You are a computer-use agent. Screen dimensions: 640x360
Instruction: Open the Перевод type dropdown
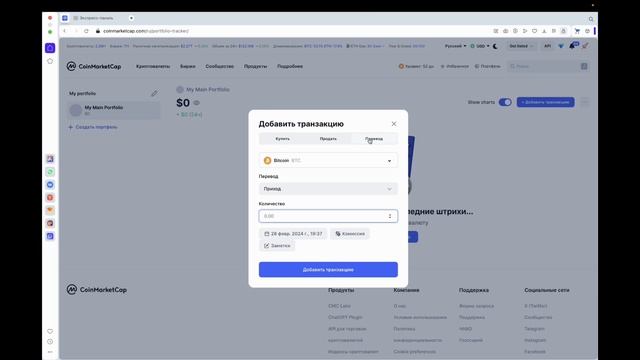point(328,189)
